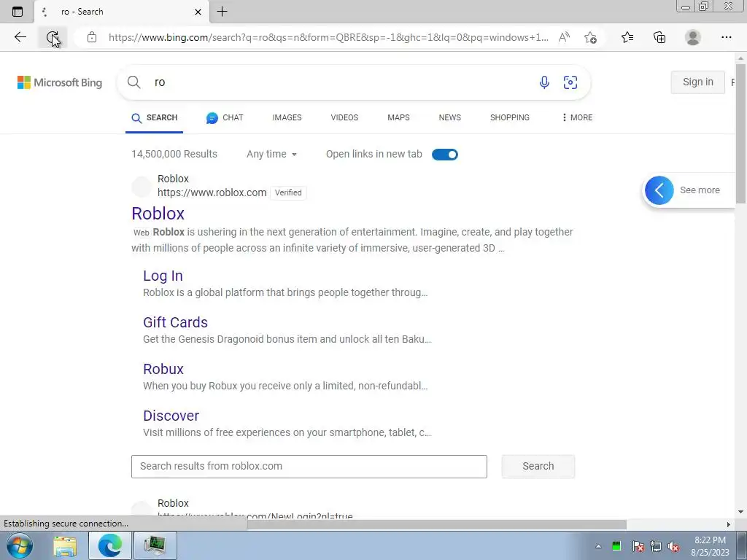Open File Explorer from the taskbar
The image size is (747, 560).
point(65,545)
